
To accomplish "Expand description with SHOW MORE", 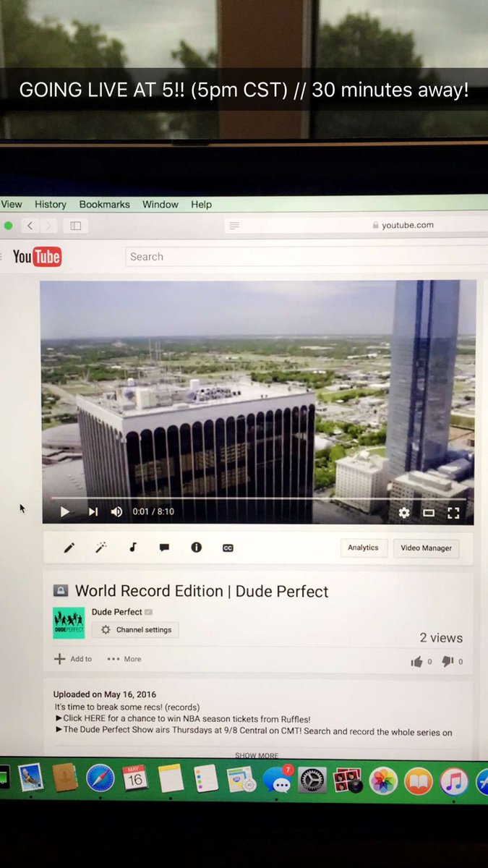I will pos(257,755).
